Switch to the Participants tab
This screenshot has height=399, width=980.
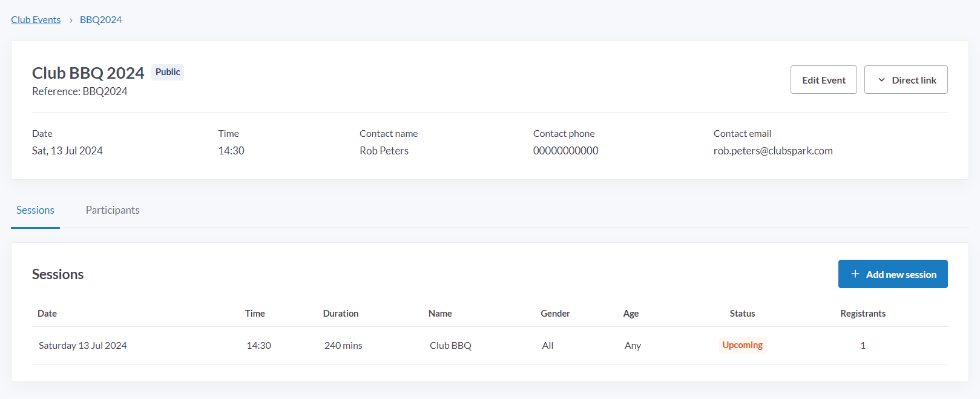[x=113, y=210]
